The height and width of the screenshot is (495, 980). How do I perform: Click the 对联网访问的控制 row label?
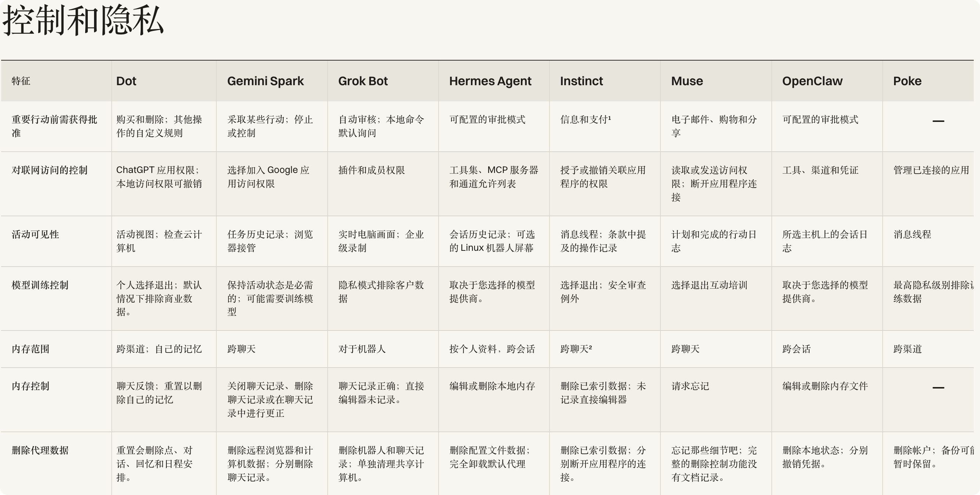[50, 170]
